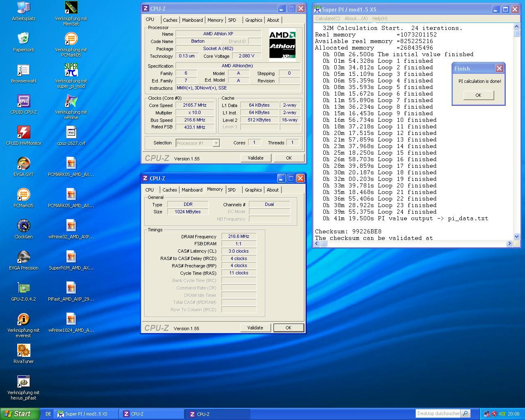Click Super PI / mod1.5 XS taskbar button

coord(86,414)
